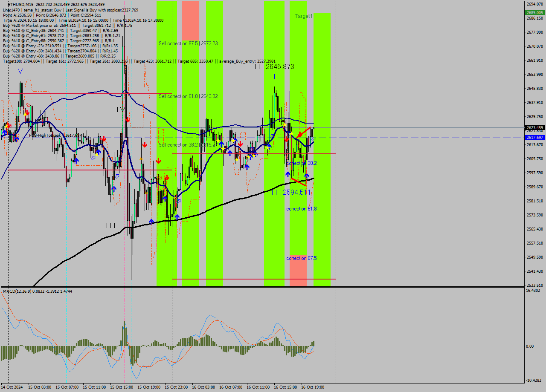Click the '15 Oct 07:00' time axis label
This screenshot has height=392, width=546.
67,387
